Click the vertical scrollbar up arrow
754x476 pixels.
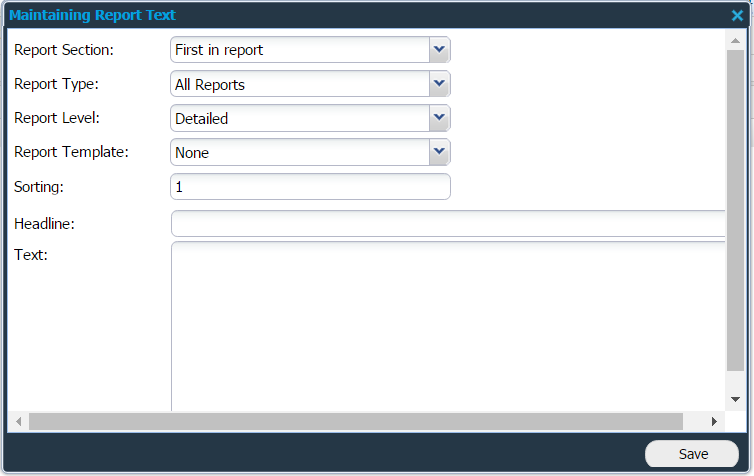[x=735, y=40]
